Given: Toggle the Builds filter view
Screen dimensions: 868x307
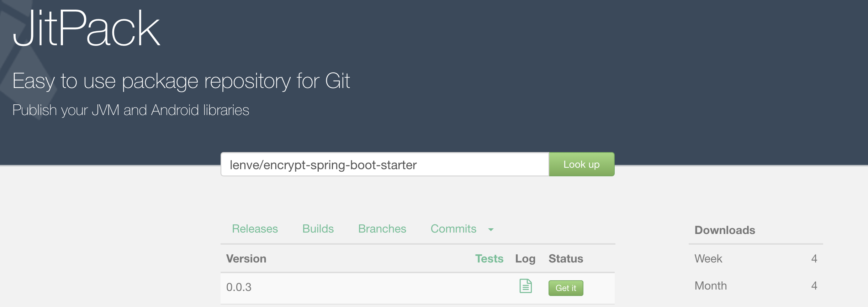Looking at the screenshot, I should pyautogui.click(x=318, y=229).
